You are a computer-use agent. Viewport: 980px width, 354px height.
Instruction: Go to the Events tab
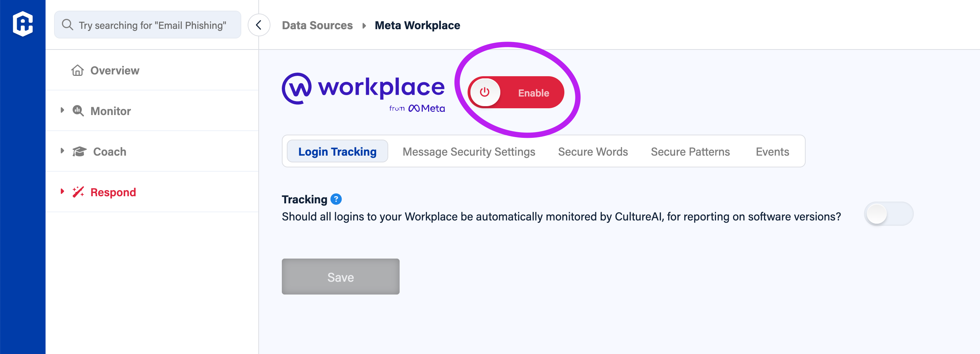coord(772,151)
